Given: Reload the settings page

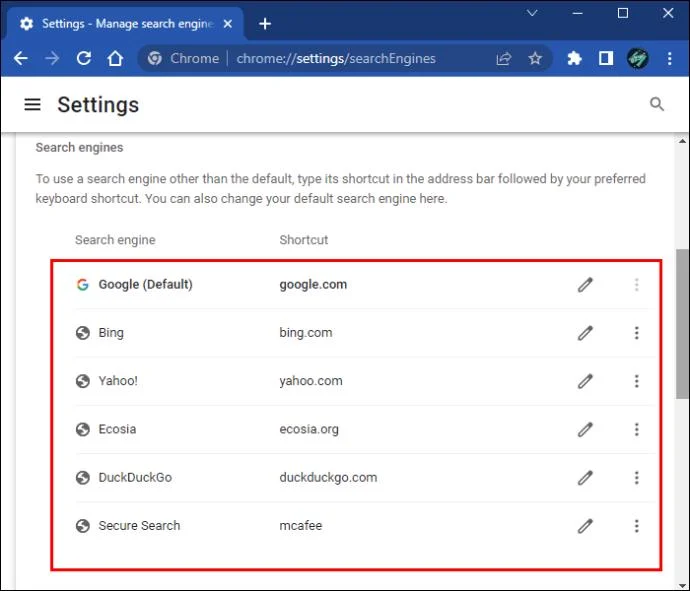Looking at the screenshot, I should point(84,59).
